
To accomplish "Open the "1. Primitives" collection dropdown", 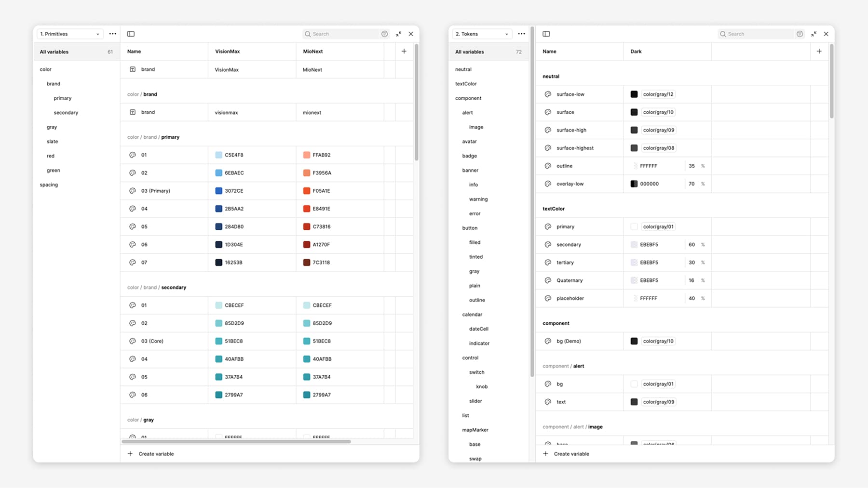I will (x=69, y=34).
